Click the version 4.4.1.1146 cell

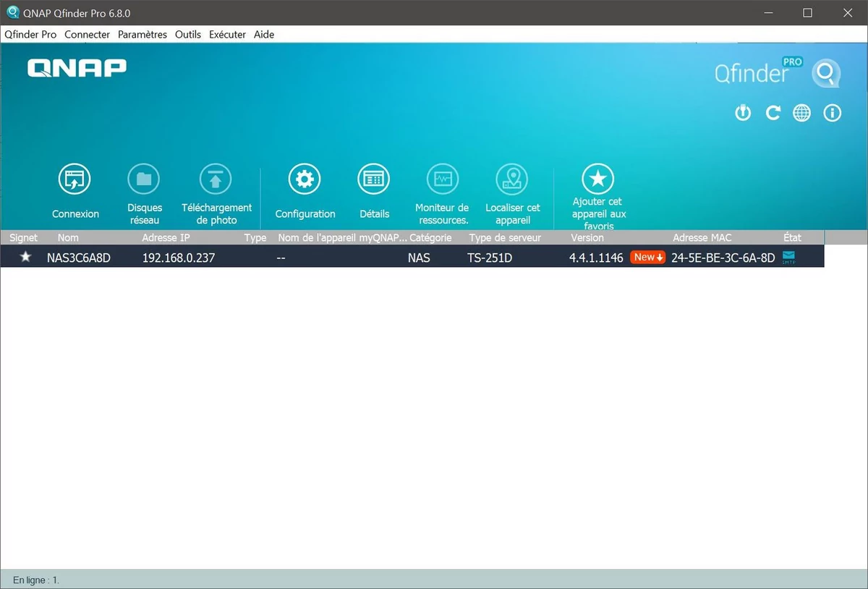click(596, 257)
